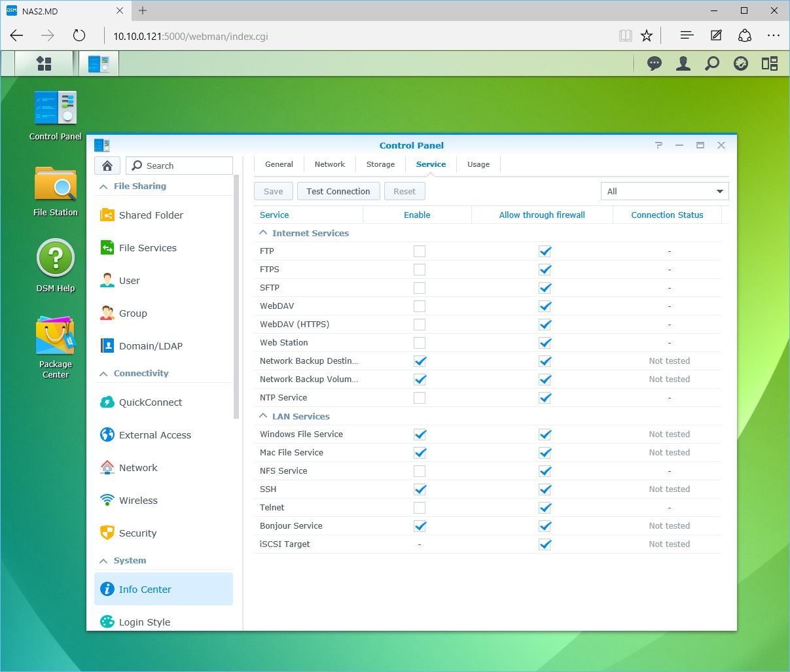Switch to Usage tab
The image size is (790, 672).
(x=478, y=164)
